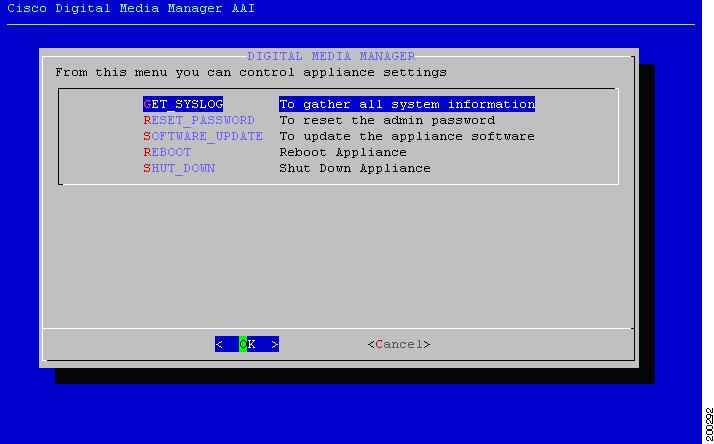Click 'From this menu you can control' text

click(x=173, y=72)
